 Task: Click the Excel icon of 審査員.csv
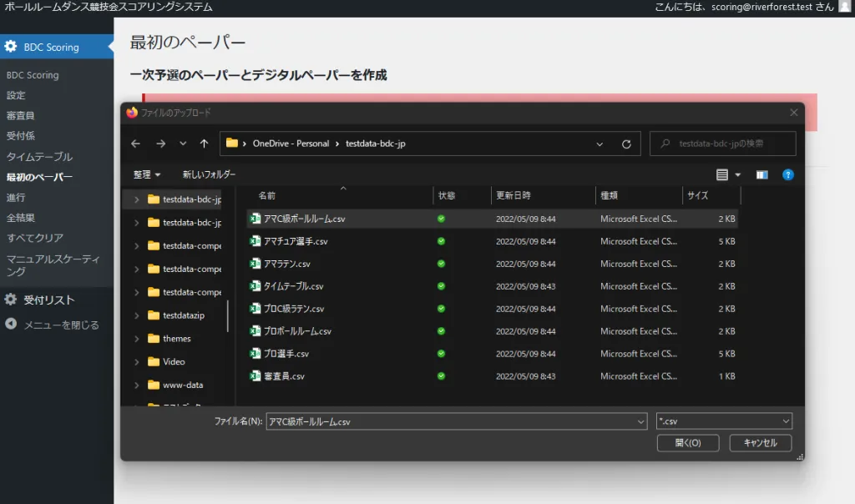(x=255, y=376)
